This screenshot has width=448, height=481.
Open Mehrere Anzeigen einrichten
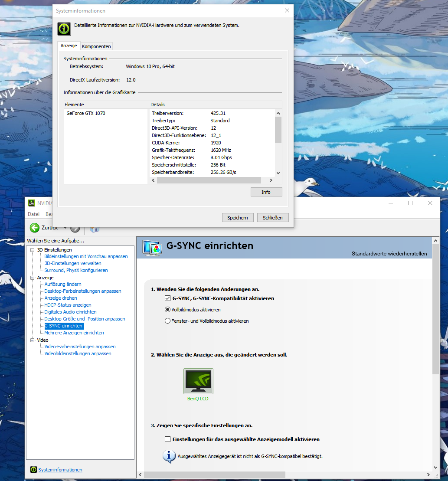pos(74,333)
